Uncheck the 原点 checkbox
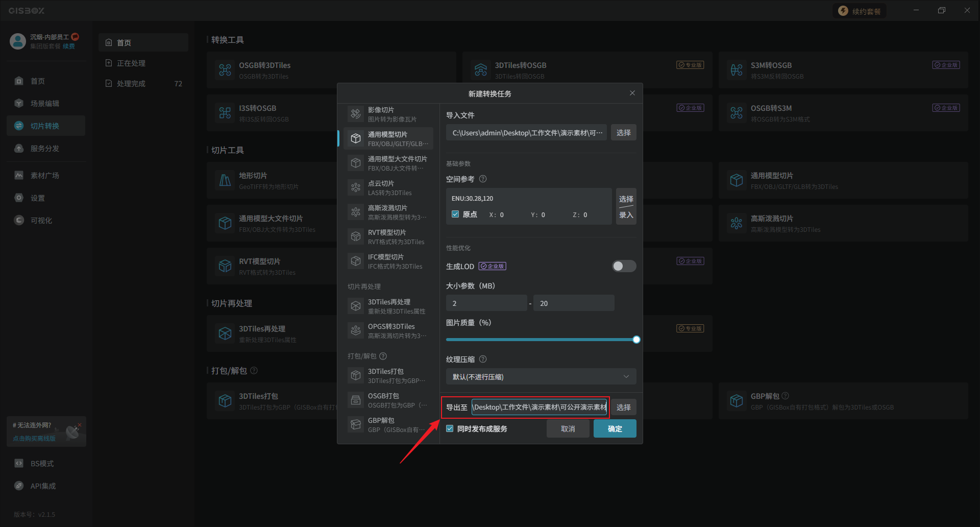 [x=455, y=214]
